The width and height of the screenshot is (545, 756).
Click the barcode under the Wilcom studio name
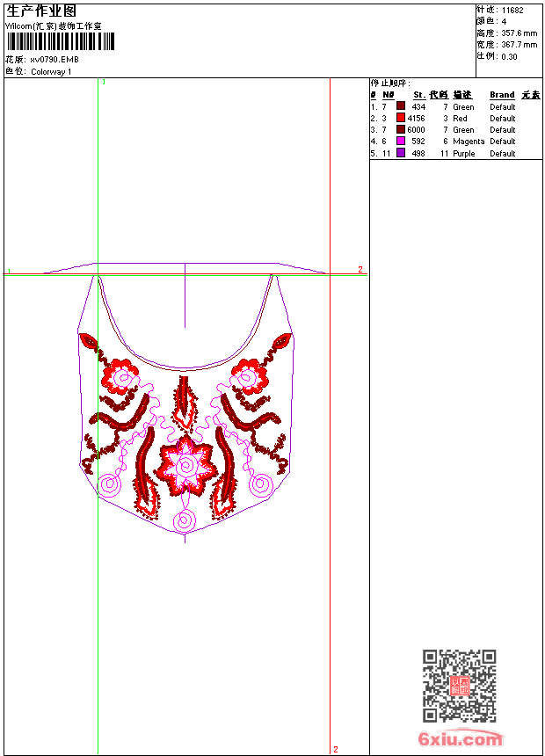tap(61, 41)
